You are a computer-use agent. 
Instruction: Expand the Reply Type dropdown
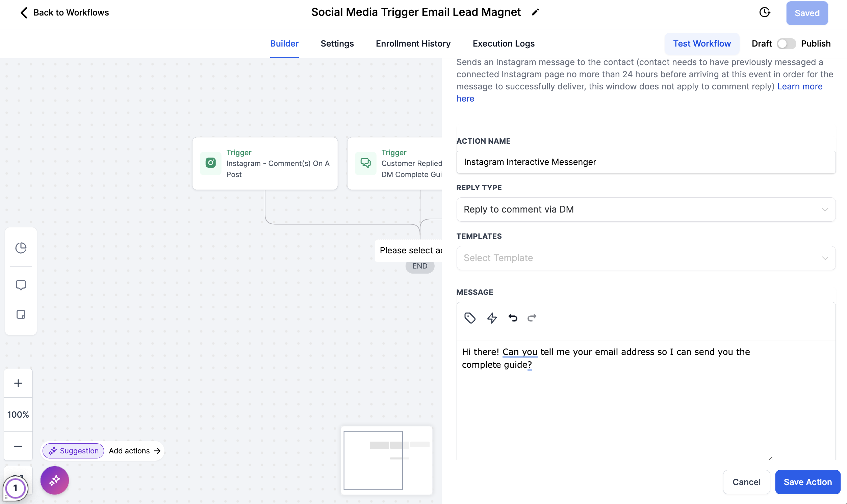click(x=645, y=209)
